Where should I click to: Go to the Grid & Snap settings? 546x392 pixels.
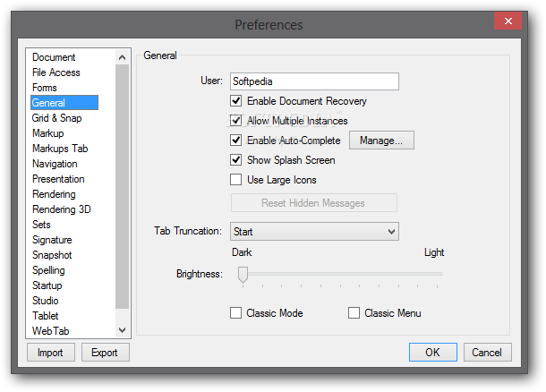pyautogui.click(x=56, y=118)
